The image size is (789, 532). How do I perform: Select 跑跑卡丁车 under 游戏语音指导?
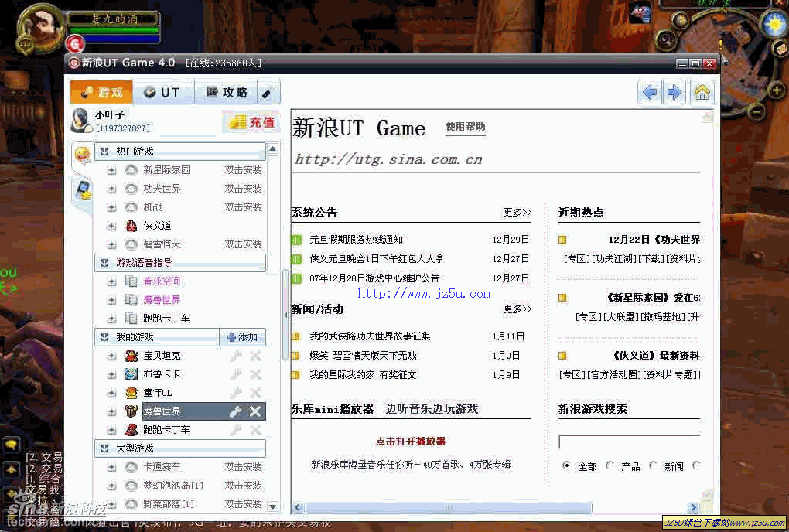click(x=166, y=319)
